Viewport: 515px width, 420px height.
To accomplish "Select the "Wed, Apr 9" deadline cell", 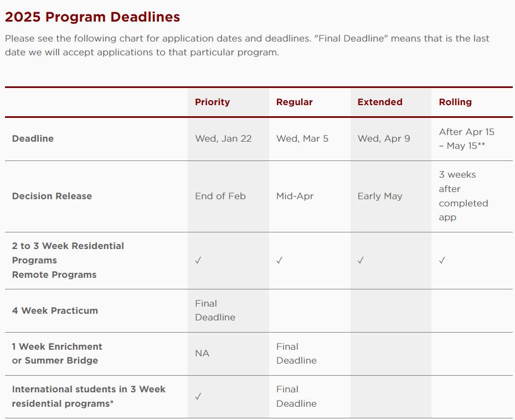I will click(x=384, y=138).
